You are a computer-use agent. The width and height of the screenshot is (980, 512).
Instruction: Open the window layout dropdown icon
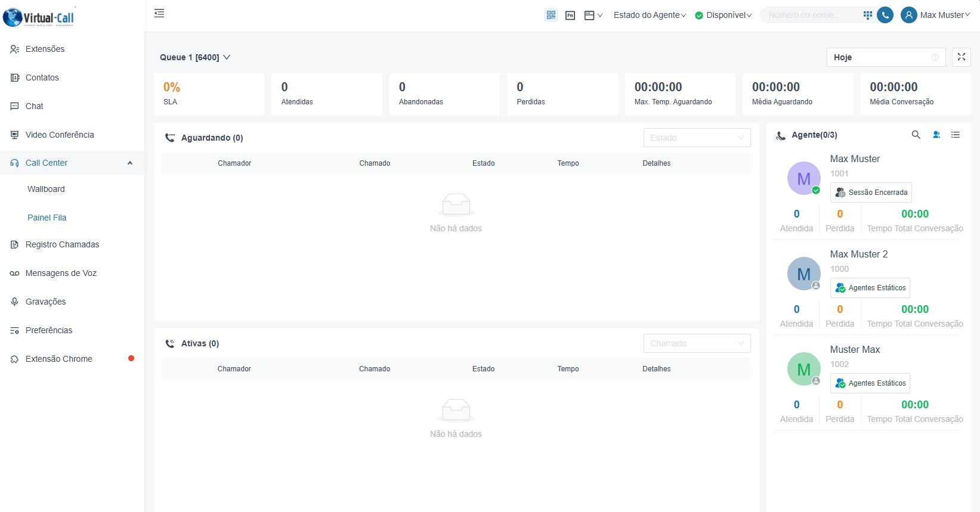pyautogui.click(x=593, y=15)
